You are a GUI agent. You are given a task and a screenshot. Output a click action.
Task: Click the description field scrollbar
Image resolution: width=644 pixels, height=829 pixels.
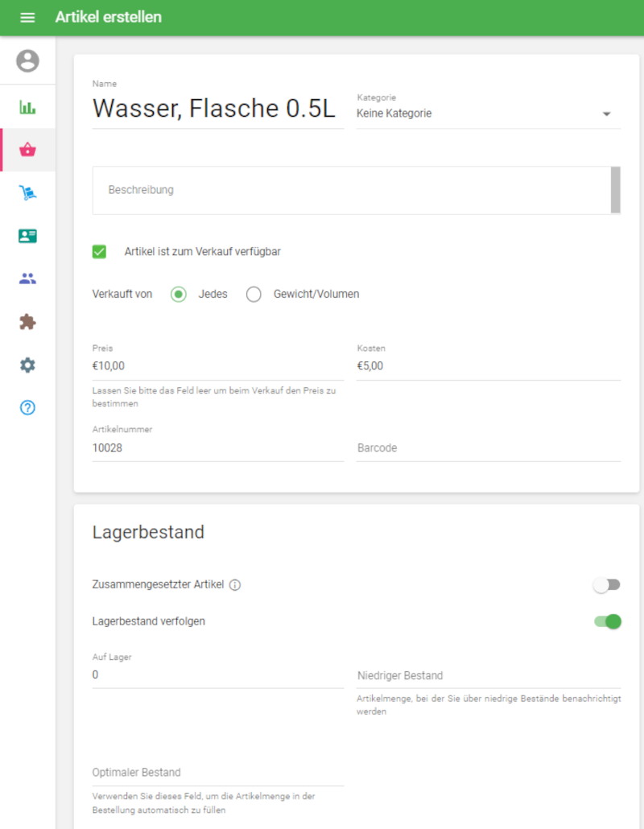tap(616, 190)
